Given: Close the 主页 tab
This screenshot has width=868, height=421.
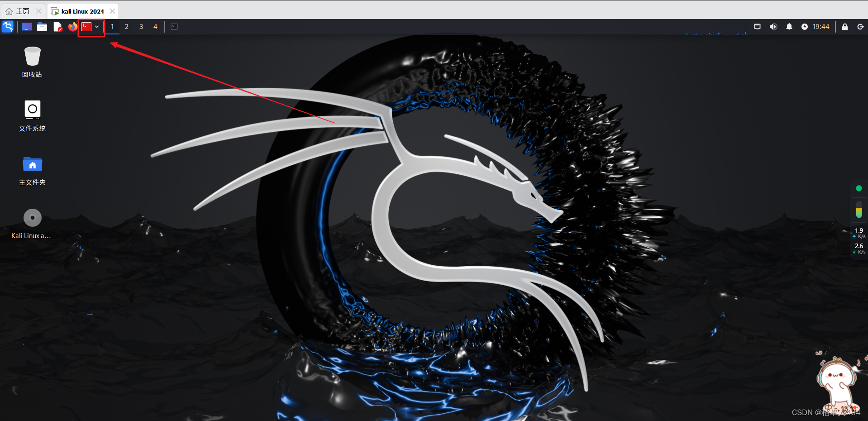Looking at the screenshot, I should click(39, 11).
